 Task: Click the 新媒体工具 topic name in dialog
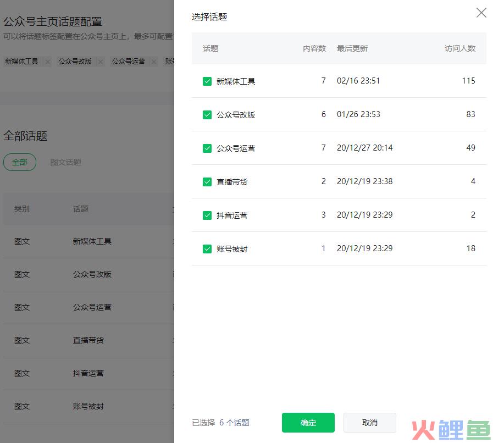click(236, 81)
